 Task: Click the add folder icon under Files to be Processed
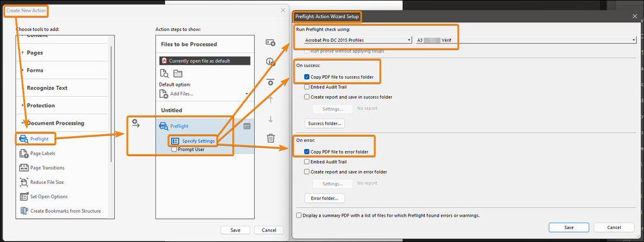coord(178,74)
